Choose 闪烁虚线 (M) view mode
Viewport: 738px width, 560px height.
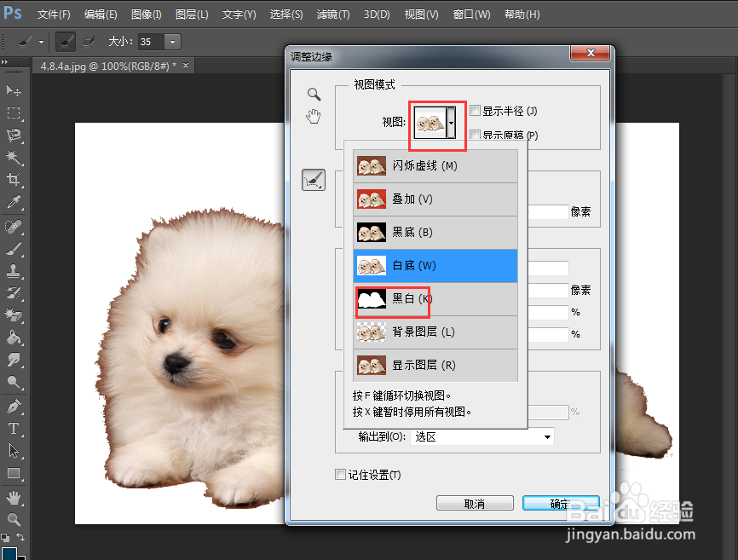coord(435,166)
